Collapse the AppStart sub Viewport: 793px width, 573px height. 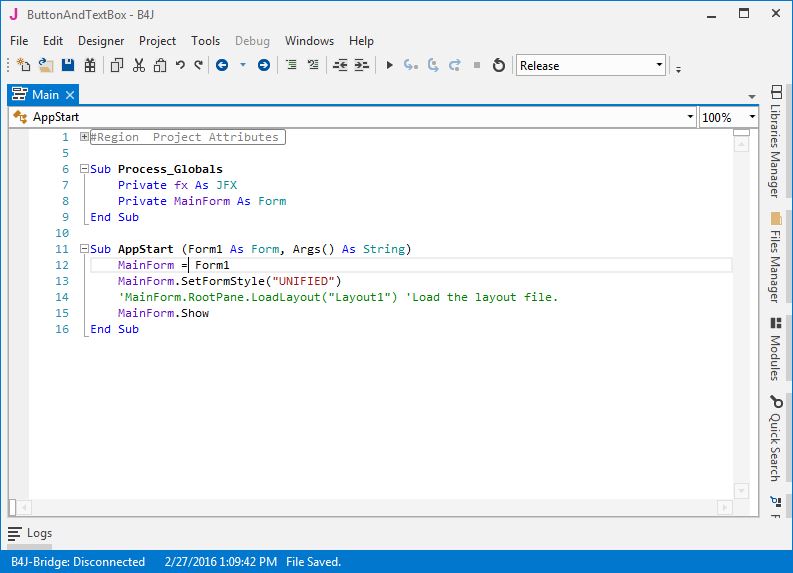pos(84,249)
